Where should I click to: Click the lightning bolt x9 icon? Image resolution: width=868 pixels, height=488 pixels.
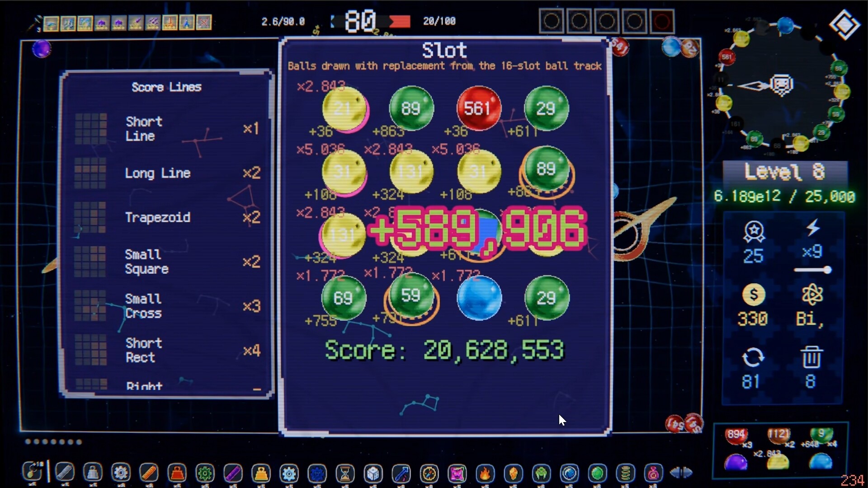[x=813, y=227]
